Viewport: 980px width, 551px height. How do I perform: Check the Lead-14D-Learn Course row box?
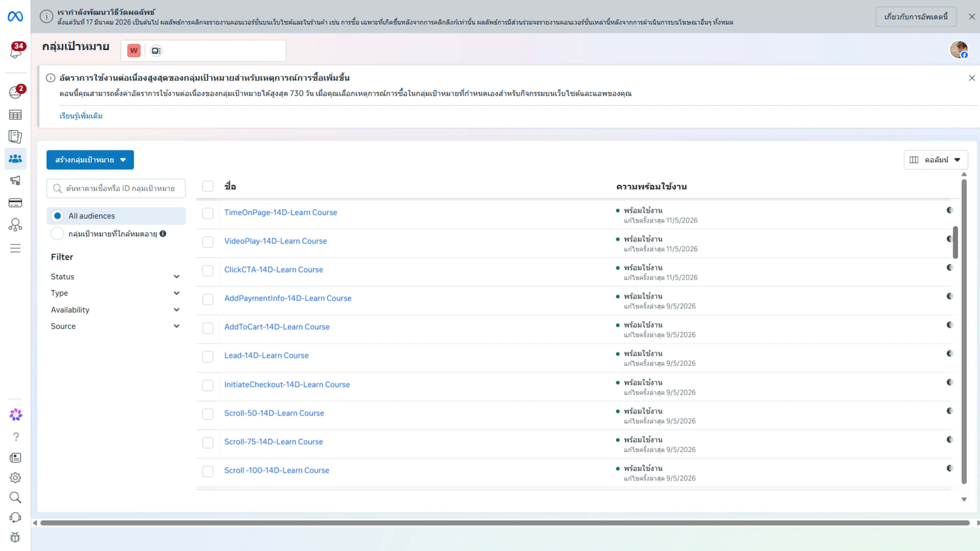click(208, 357)
